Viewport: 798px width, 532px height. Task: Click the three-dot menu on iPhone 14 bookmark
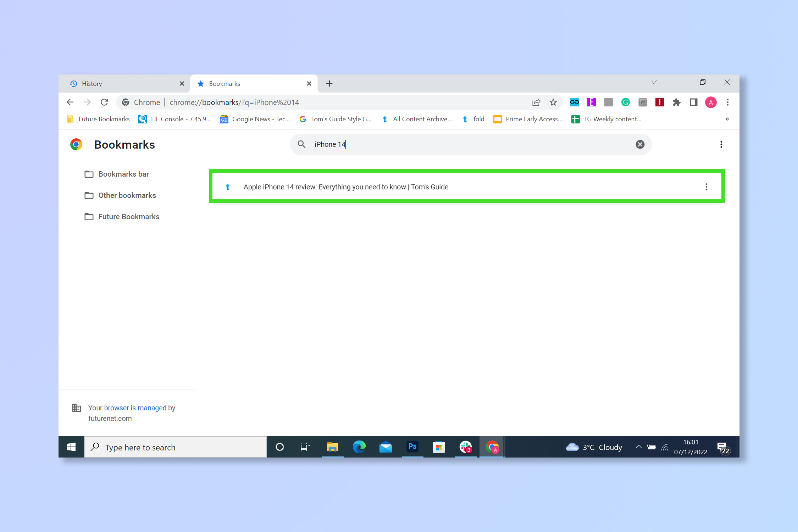coord(706,187)
